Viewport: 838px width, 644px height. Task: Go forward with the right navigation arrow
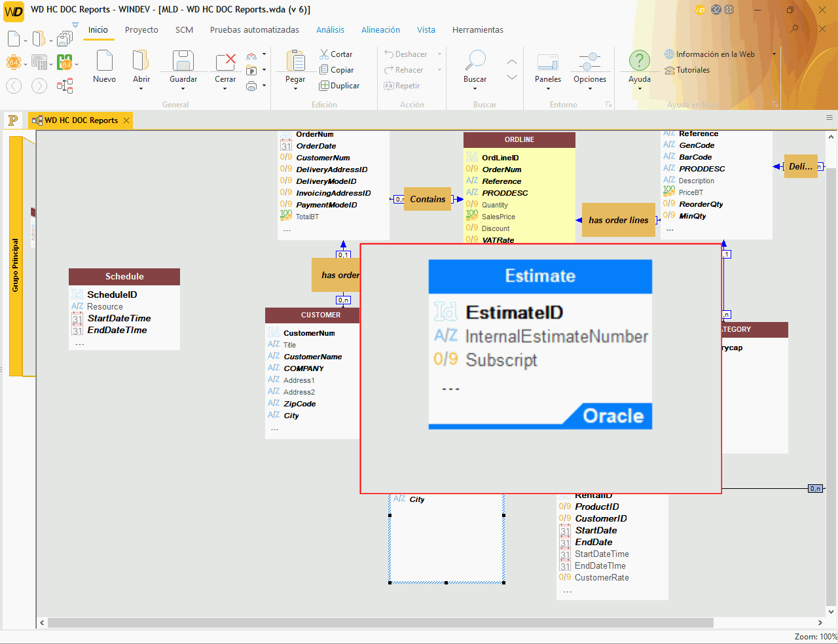(39, 86)
